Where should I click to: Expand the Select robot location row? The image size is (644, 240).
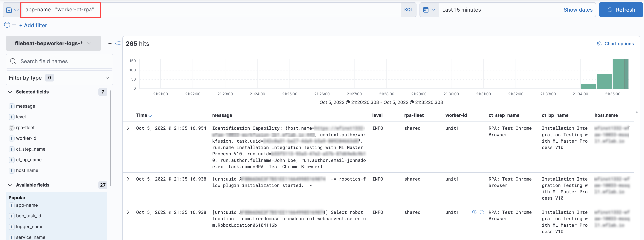tap(128, 213)
